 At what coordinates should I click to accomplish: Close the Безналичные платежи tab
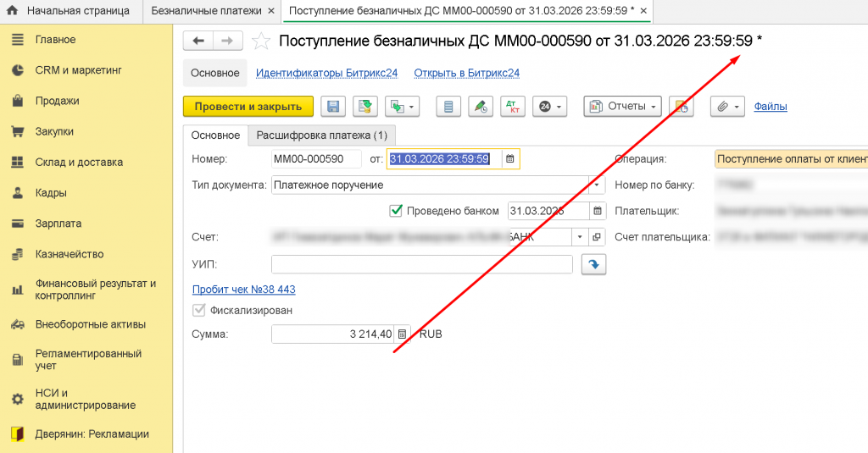pos(271,10)
